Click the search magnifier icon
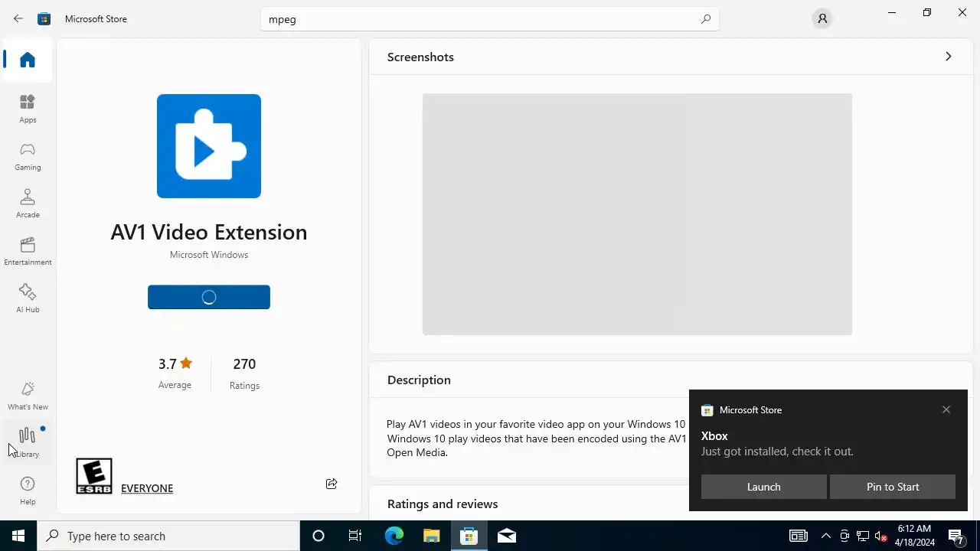The height and width of the screenshot is (551, 980). (706, 19)
